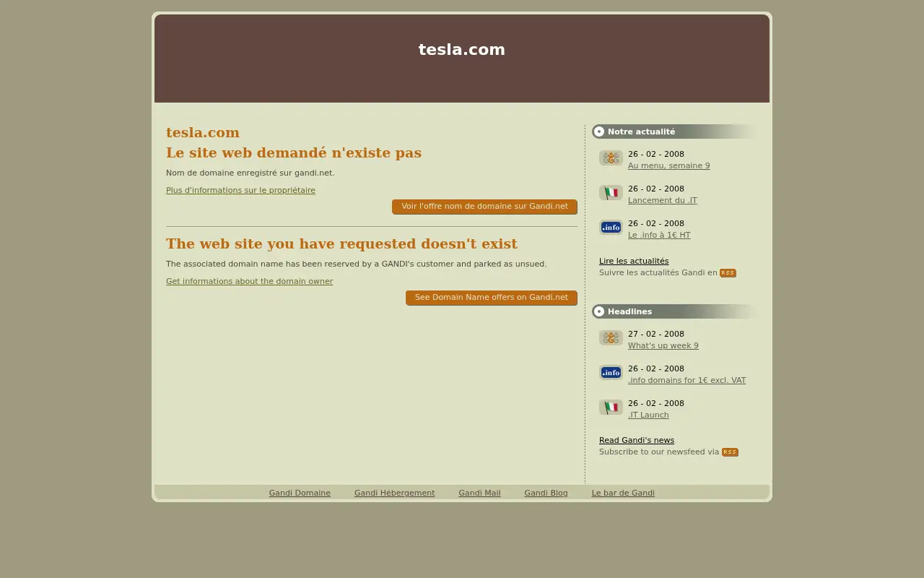The width and height of the screenshot is (924, 578).
Task: Click text 'Nom de domaine enregistré sur gandi.net.'
Action: pyautogui.click(x=250, y=173)
